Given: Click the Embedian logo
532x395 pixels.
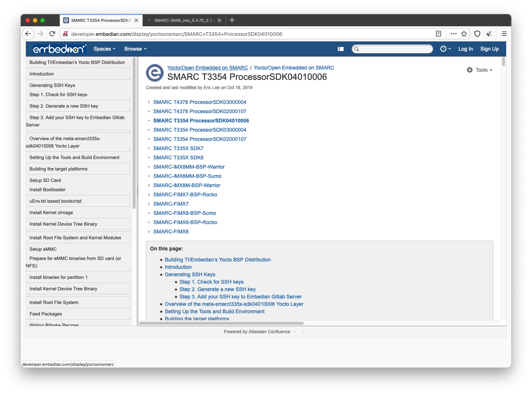Looking at the screenshot, I should (59, 49).
